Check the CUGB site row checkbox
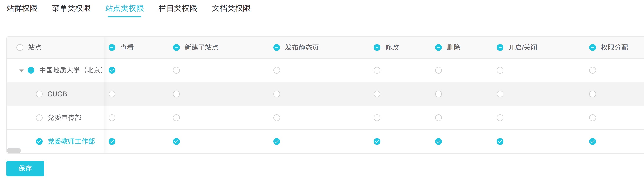644x187 pixels. coord(39,94)
